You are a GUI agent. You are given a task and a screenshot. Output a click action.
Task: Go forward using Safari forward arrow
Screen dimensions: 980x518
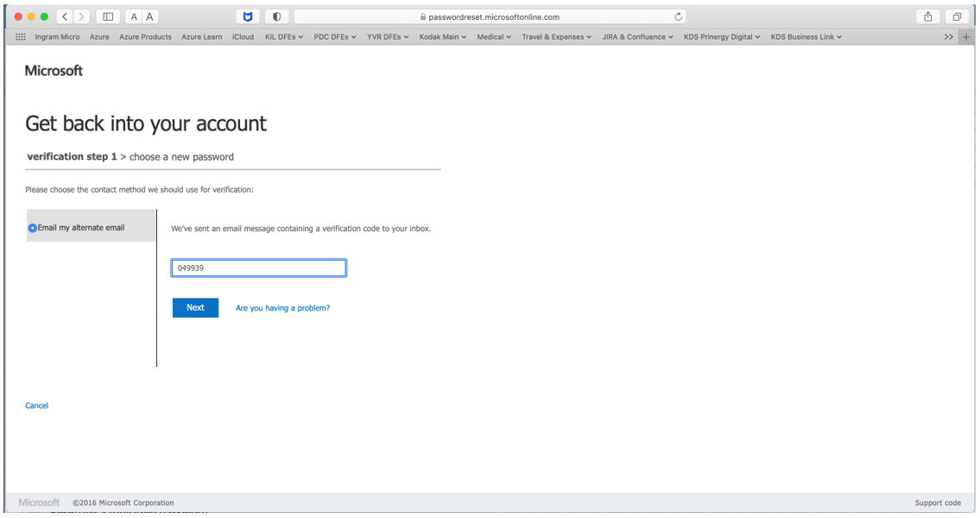[x=81, y=17]
